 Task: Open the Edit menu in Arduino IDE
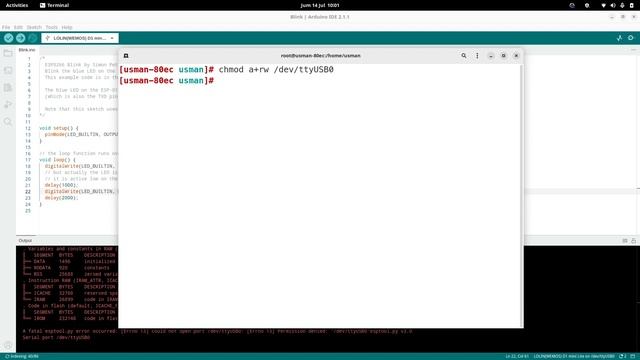click(18, 27)
